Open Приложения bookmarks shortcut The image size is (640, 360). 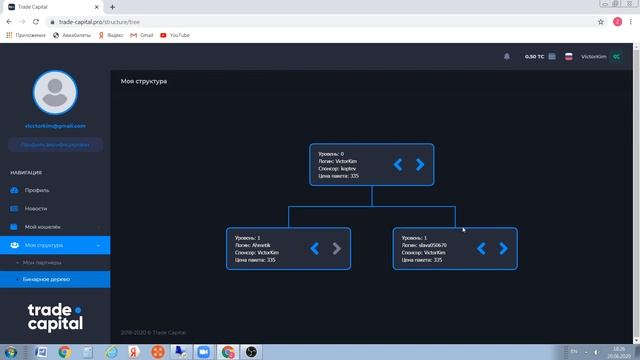click(26, 35)
